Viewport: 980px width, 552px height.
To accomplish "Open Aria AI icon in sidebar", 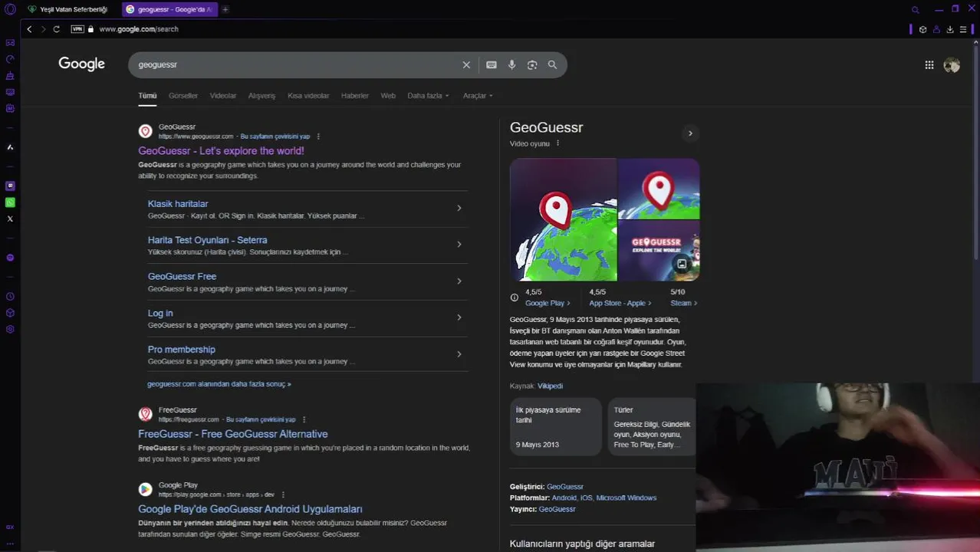I will [10, 147].
